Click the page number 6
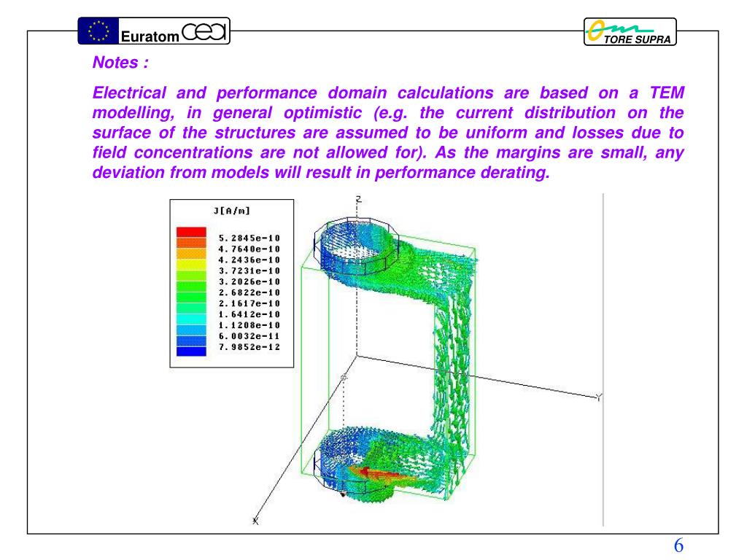 678,545
